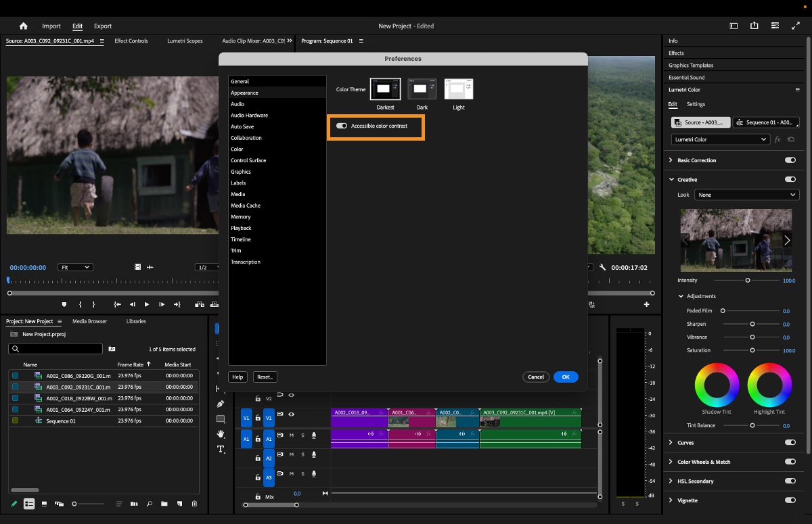Image resolution: width=812 pixels, height=524 pixels.
Task: Toggle the HSL Secondary switch
Action: 790,481
